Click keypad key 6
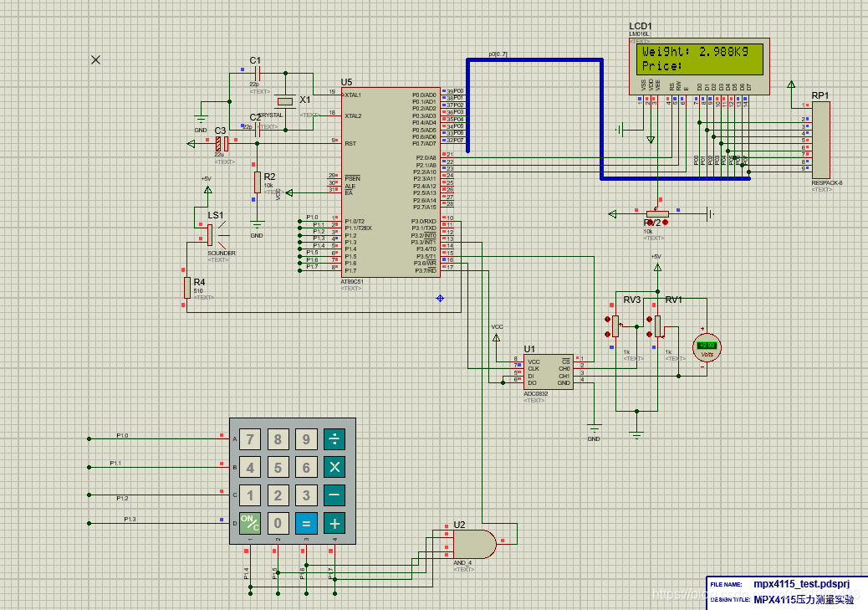868x610 pixels. tap(306, 467)
